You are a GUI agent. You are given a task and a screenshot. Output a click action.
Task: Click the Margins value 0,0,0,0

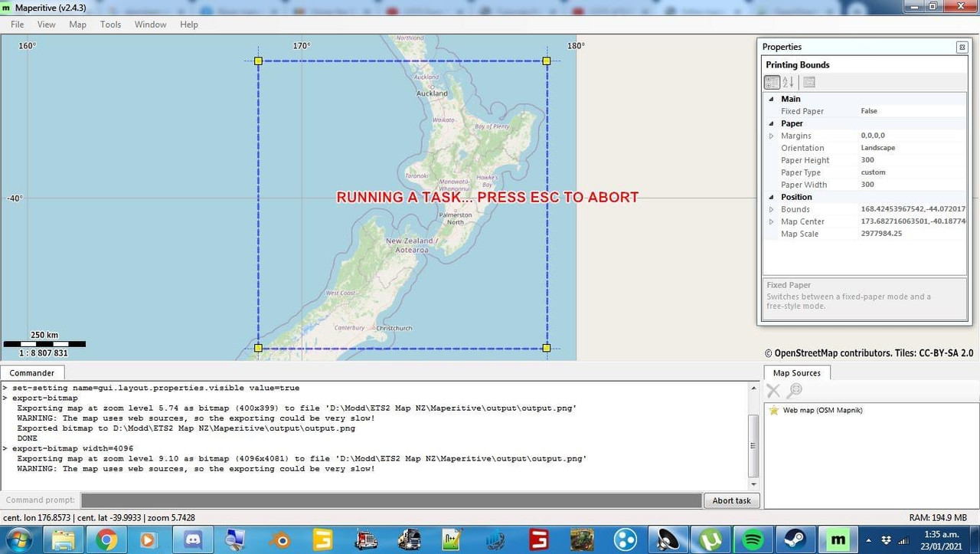(x=873, y=136)
